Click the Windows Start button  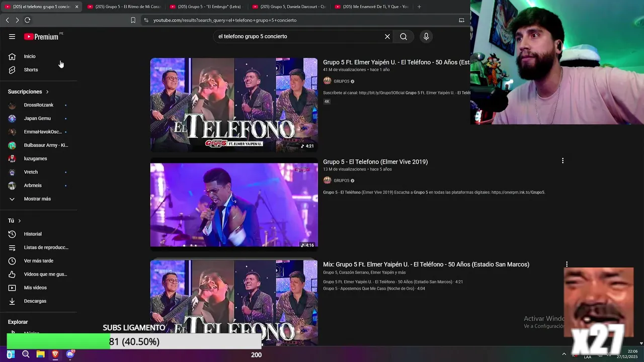(x=11, y=354)
